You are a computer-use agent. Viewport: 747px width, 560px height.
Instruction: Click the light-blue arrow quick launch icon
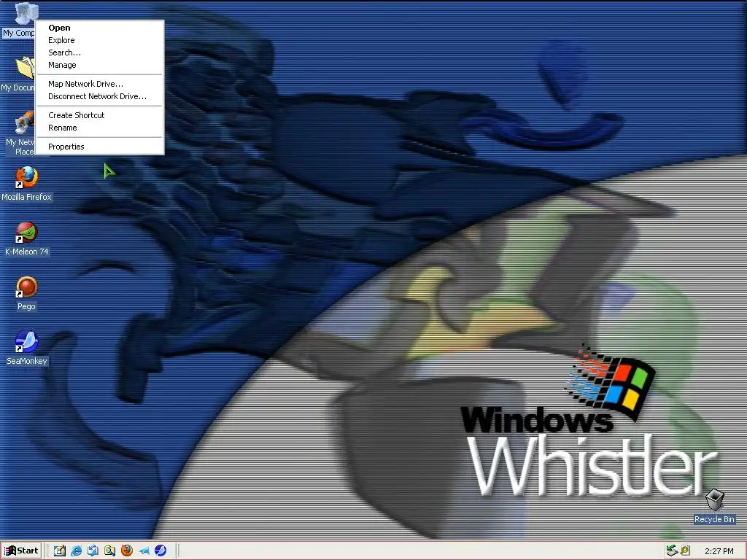tap(144, 551)
